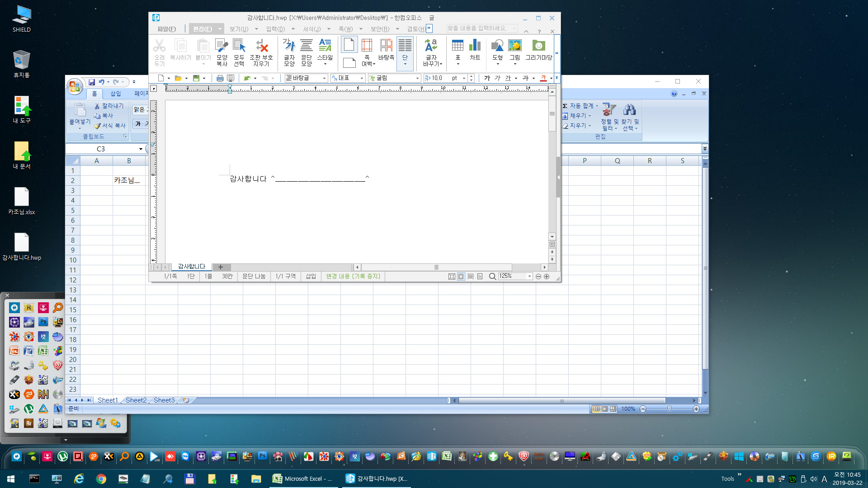Select landscape page orientation icon
Viewport: 868px width, 488px height.
[x=349, y=62]
